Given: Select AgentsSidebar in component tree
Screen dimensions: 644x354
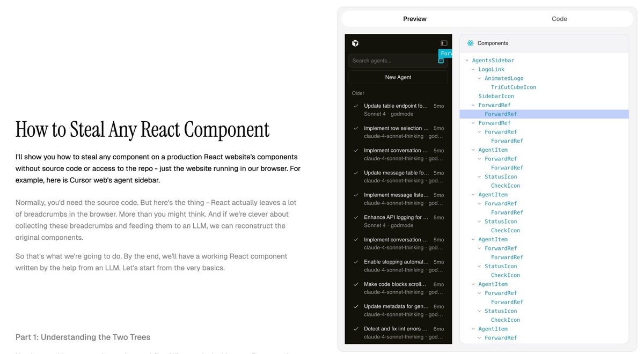Looking at the screenshot, I should click(493, 61).
